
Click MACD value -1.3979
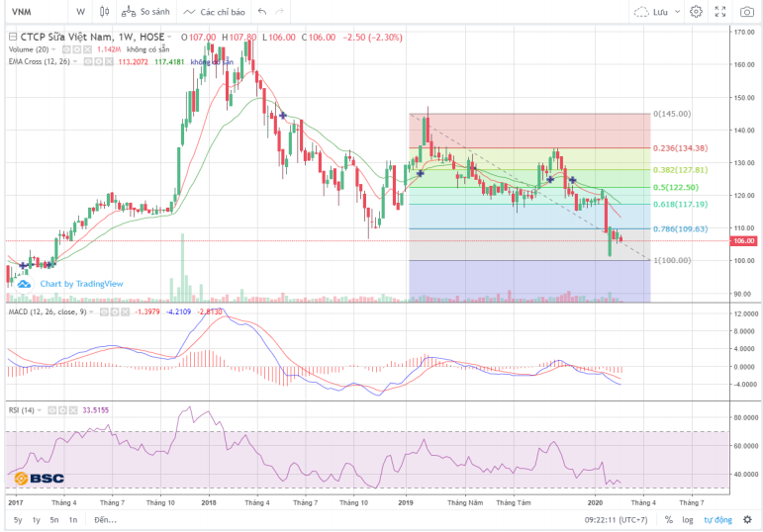pos(146,311)
